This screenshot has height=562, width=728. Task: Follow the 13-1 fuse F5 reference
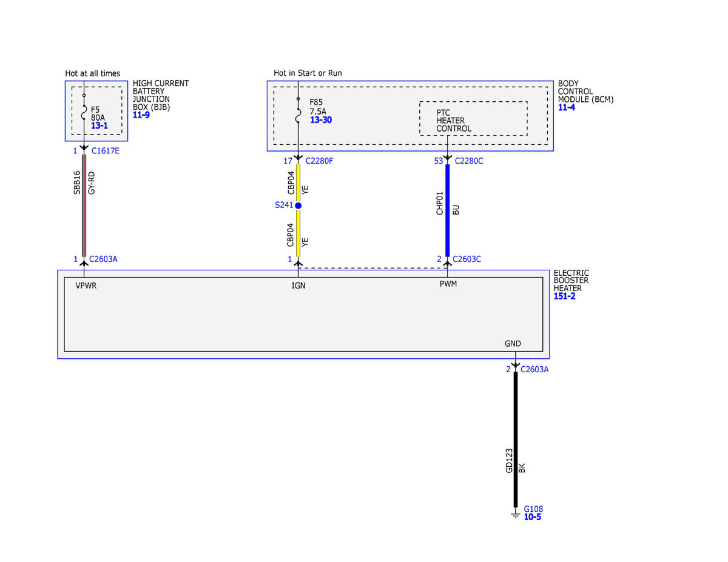pyautogui.click(x=99, y=125)
